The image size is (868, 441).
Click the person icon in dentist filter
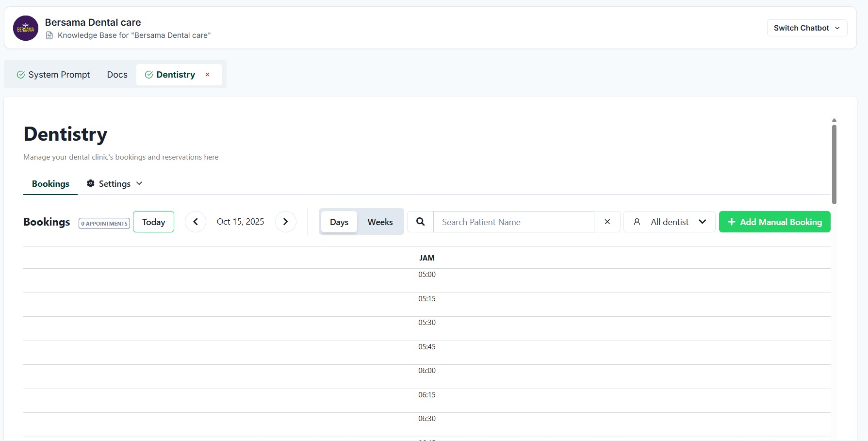tap(637, 222)
